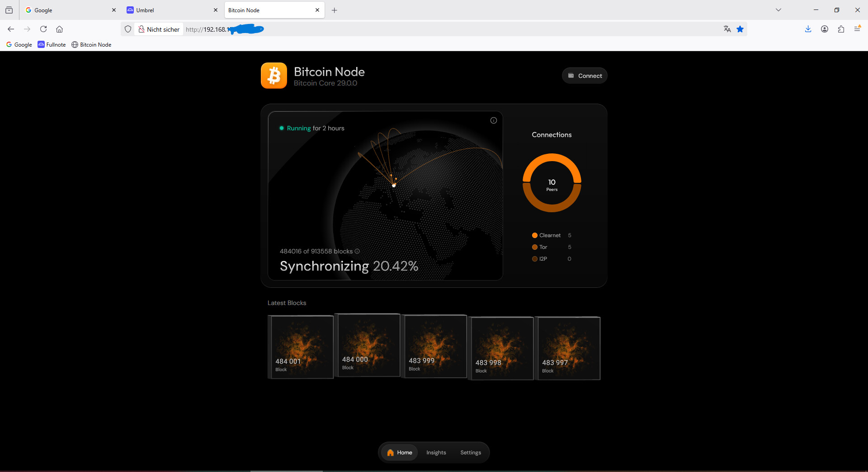Open the Fullnote bookmark

pos(52,44)
